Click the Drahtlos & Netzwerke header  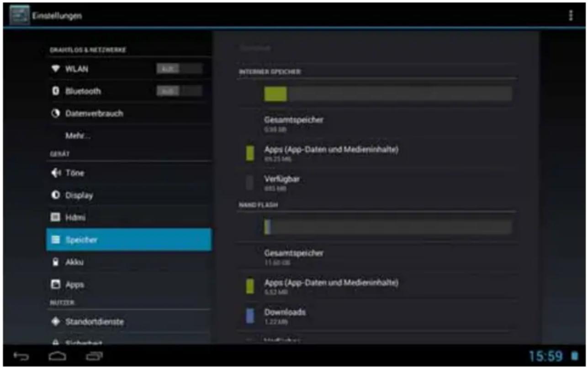(88, 50)
